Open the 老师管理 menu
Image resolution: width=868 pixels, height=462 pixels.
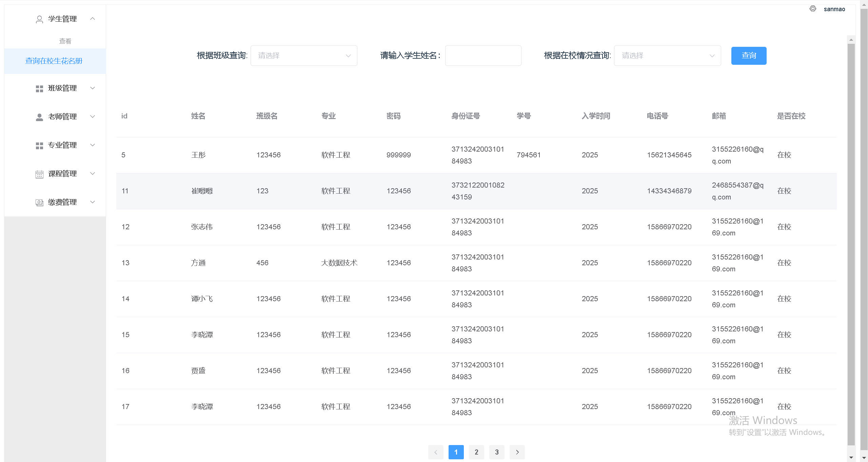point(62,117)
